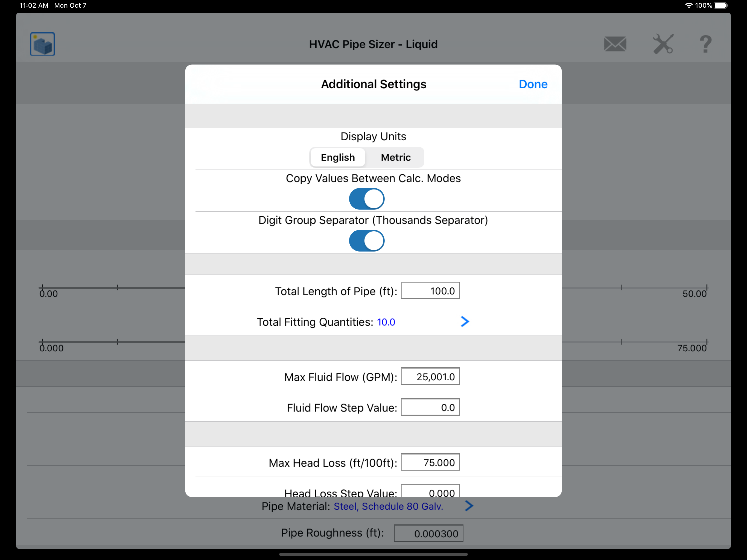The width and height of the screenshot is (747, 560).
Task: Edit the Max Head Loss field
Action: click(x=430, y=462)
